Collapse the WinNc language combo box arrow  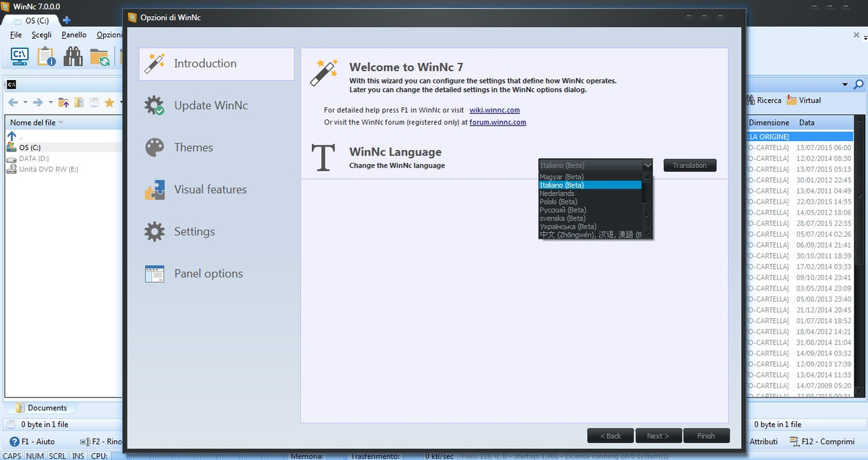[648, 166]
